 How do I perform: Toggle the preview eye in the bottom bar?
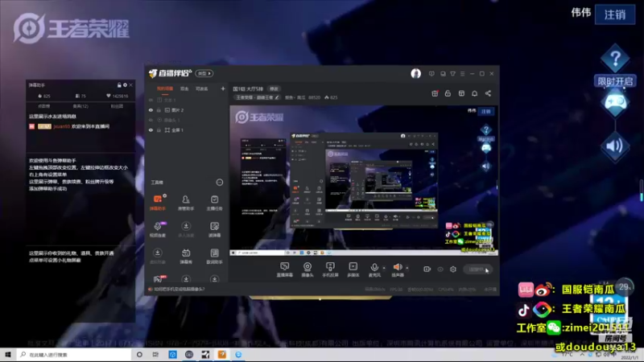coord(440,269)
